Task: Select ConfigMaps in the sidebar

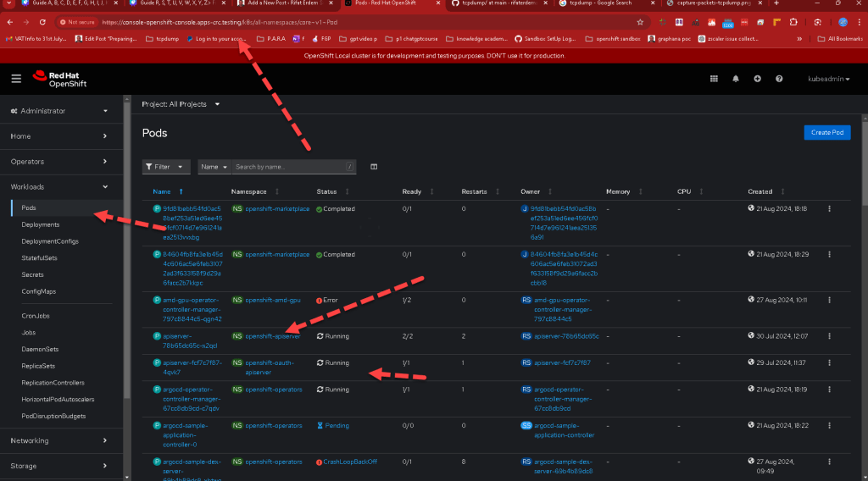Action: [x=39, y=291]
